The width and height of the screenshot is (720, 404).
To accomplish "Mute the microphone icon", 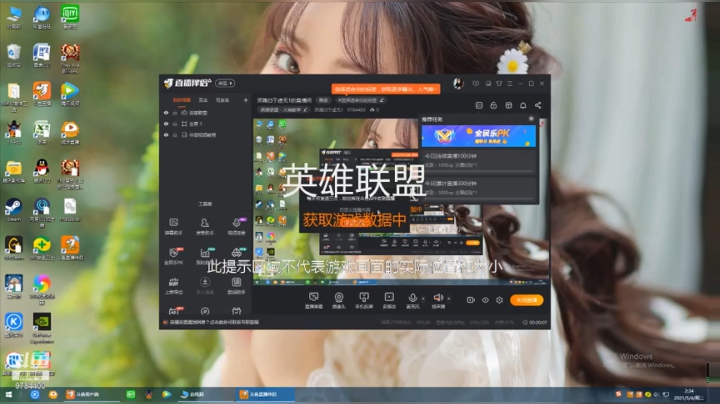I will (413, 298).
